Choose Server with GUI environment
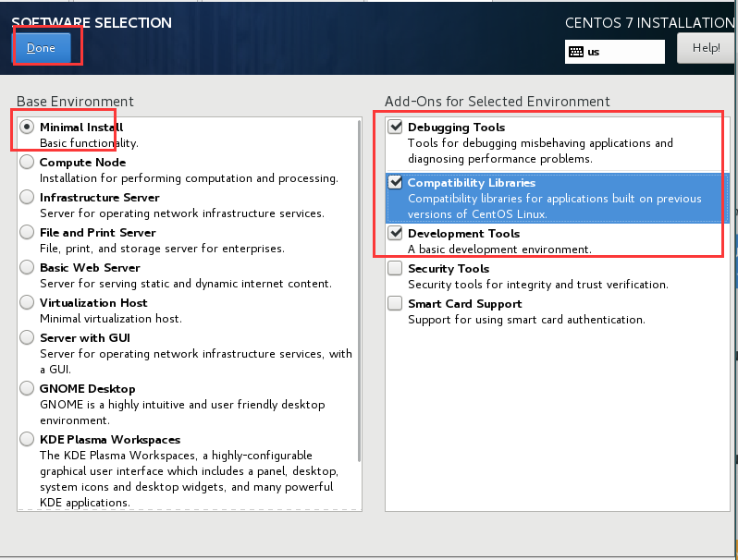Viewport: 738px width, 560px height. coord(27,338)
